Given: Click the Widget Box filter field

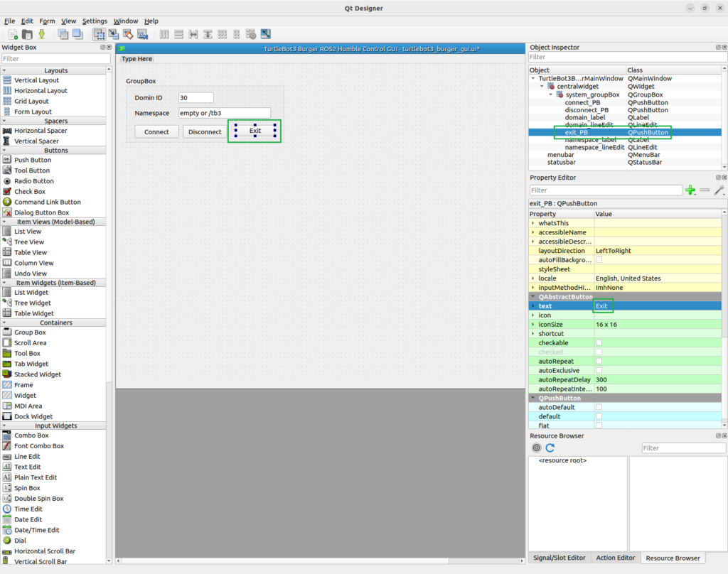Looking at the screenshot, I should tap(55, 58).
